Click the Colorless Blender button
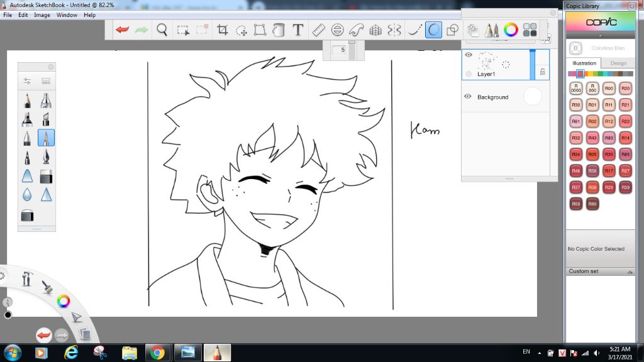This screenshot has height=362, width=644. click(575, 48)
